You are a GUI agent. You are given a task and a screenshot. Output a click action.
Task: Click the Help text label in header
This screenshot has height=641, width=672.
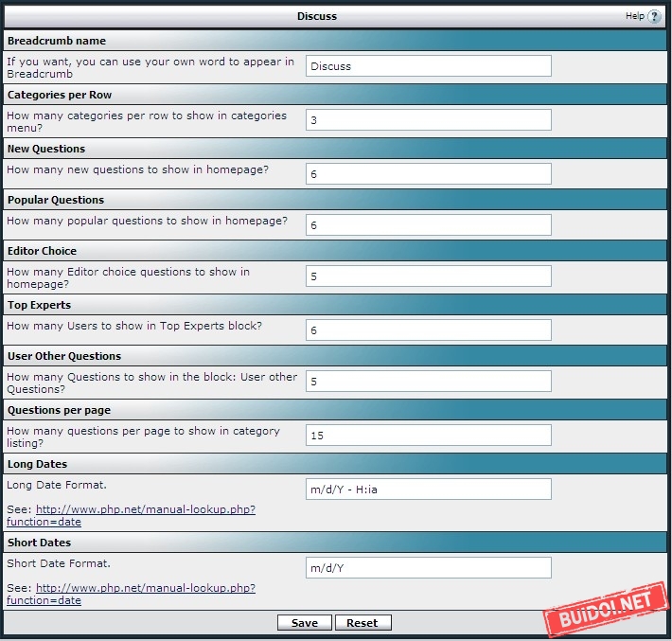pos(634,16)
